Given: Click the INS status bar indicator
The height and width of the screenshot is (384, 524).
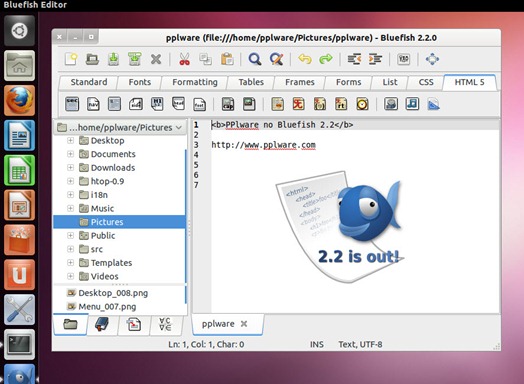Looking at the screenshot, I should (x=316, y=344).
